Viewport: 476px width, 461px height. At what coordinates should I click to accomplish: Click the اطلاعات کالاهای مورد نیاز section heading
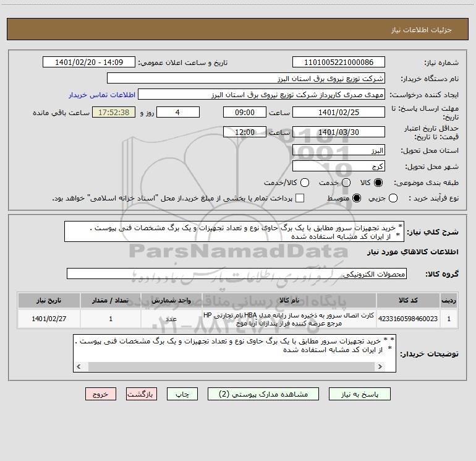click(412, 252)
